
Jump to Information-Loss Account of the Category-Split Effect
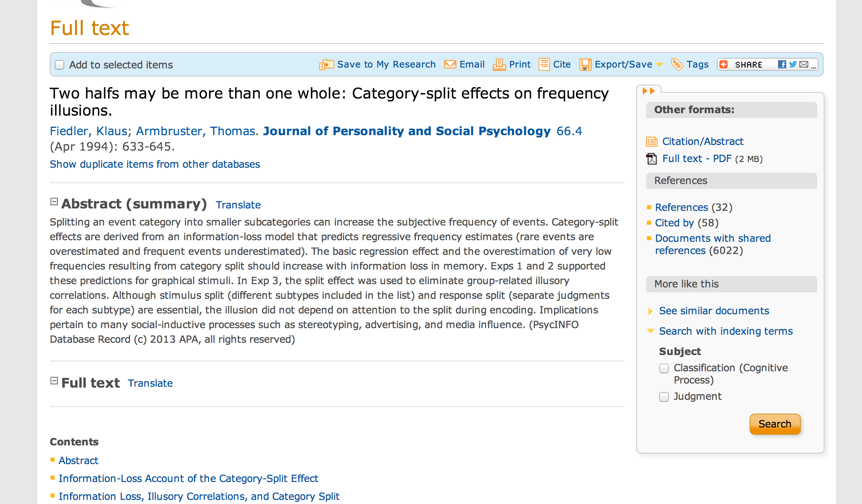point(188,478)
